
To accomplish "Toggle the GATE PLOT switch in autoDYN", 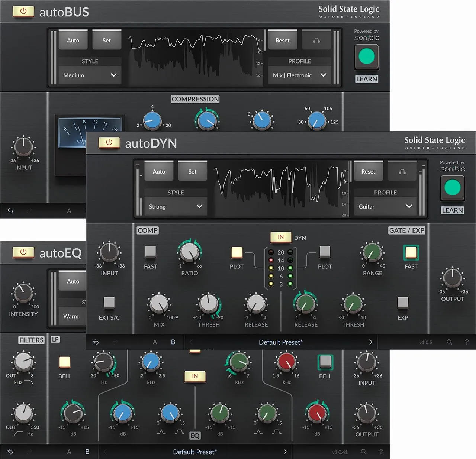I will [325, 252].
